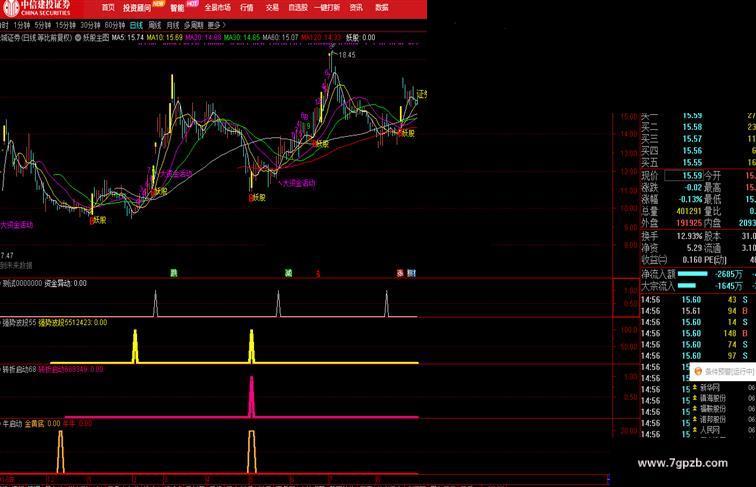Click the green 减 marker icon
The height and width of the screenshot is (487, 756).
(288, 273)
